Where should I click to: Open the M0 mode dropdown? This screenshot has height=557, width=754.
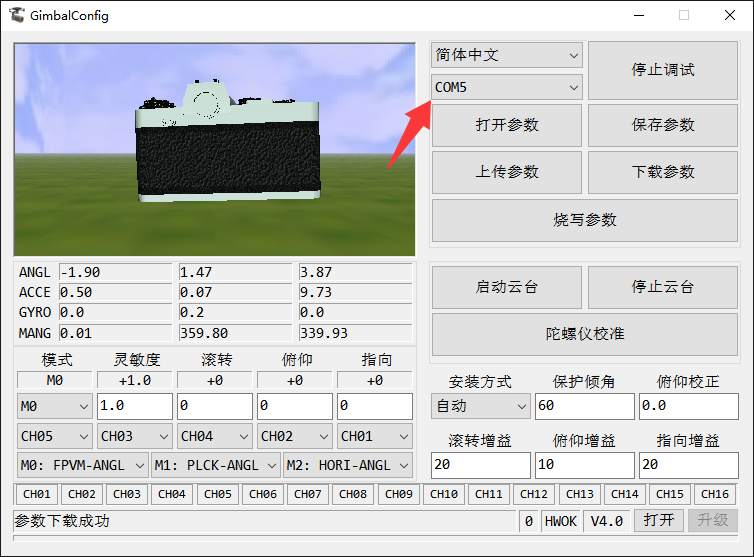click(54, 406)
